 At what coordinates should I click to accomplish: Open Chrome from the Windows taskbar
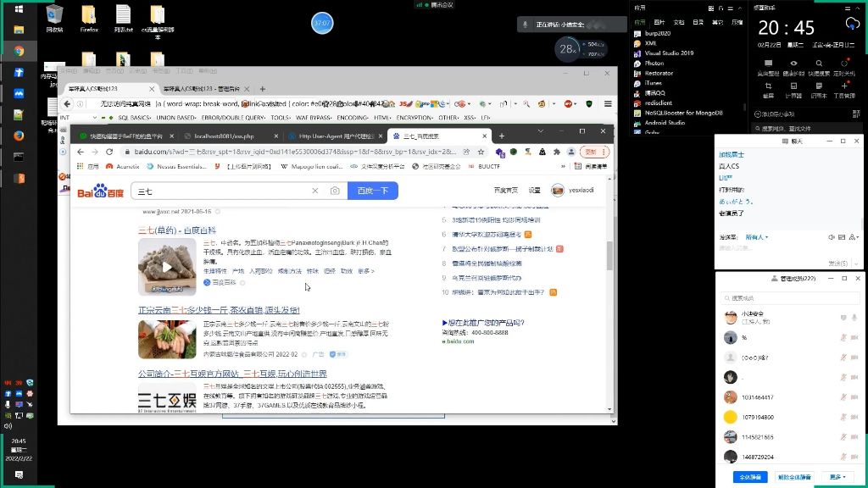click(x=19, y=51)
